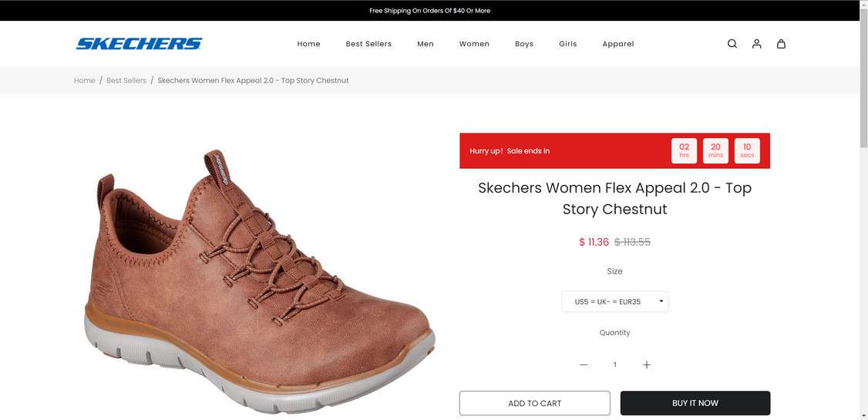Increase quantity with the plus icon

coord(647,365)
